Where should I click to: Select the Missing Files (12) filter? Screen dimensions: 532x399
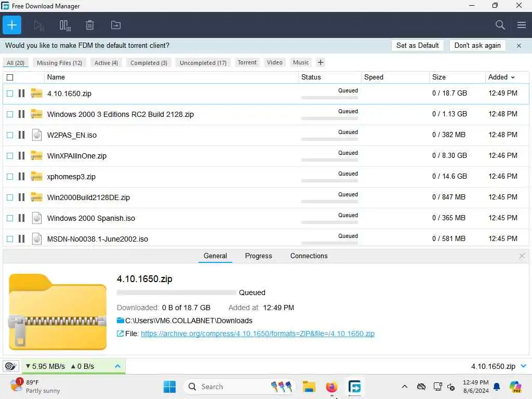pyautogui.click(x=59, y=63)
